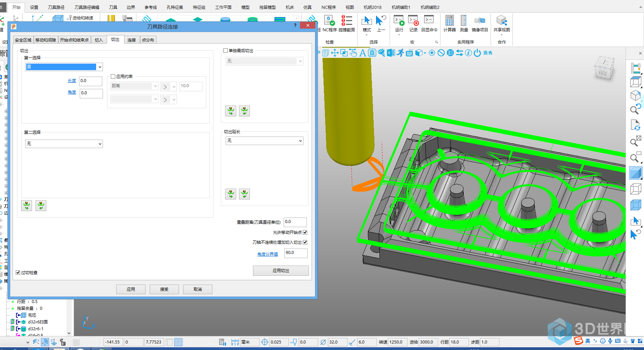Click the isometric view cube icon in sidebar
Screen dimensions: 644x350
tap(635, 95)
